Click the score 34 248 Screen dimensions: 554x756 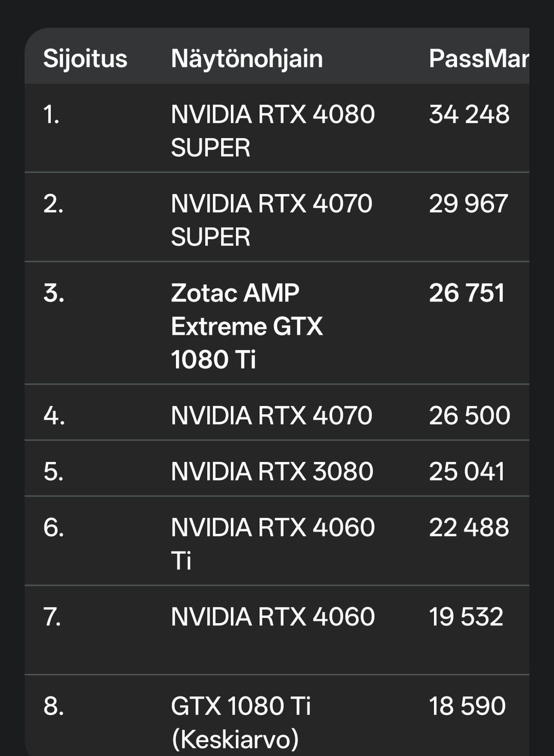[x=469, y=114]
